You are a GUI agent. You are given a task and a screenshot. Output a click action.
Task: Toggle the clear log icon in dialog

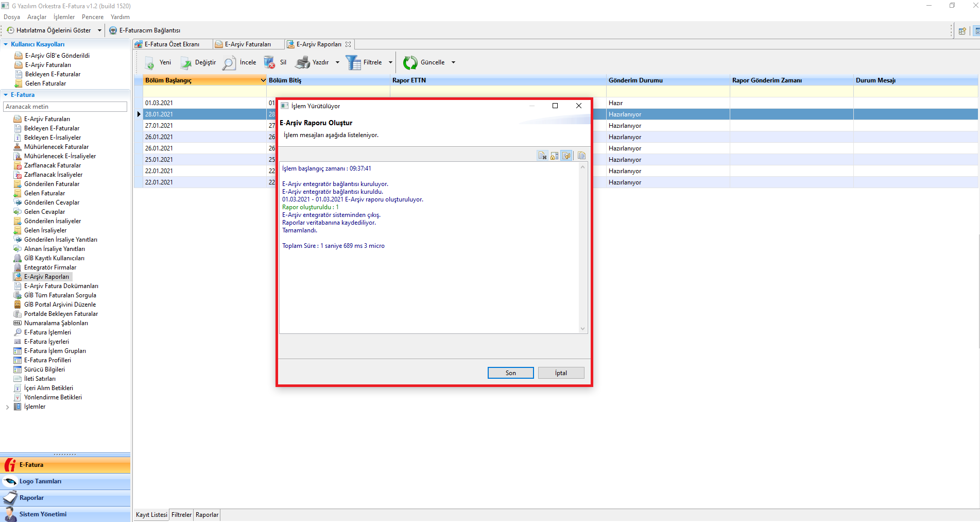(x=542, y=156)
